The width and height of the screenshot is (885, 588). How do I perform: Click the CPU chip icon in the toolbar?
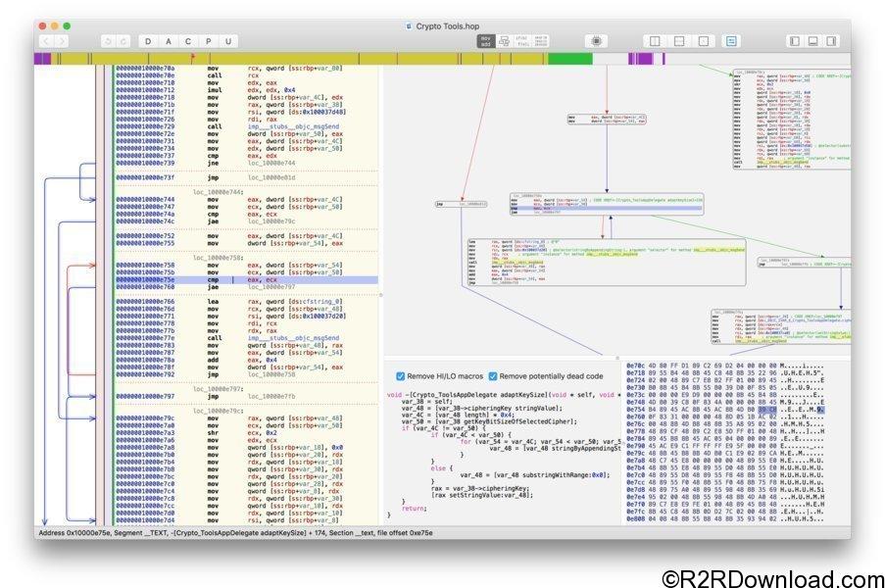[598, 40]
